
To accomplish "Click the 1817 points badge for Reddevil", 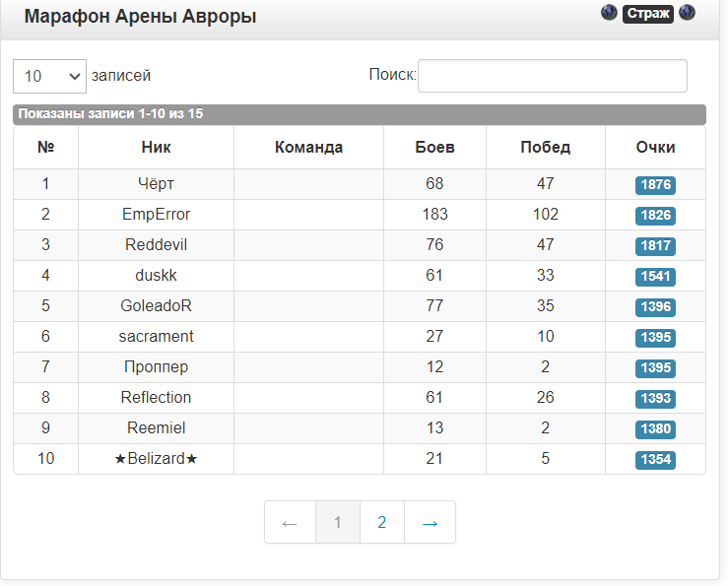I will point(655,246).
